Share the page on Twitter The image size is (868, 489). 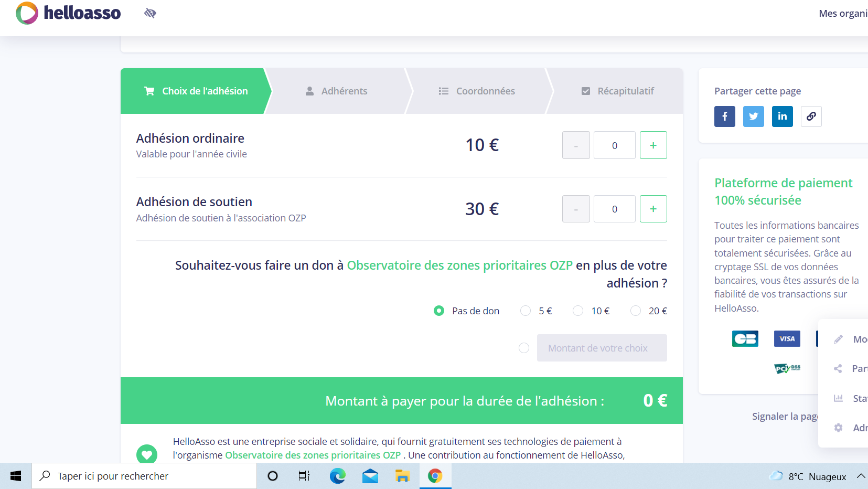[753, 116]
